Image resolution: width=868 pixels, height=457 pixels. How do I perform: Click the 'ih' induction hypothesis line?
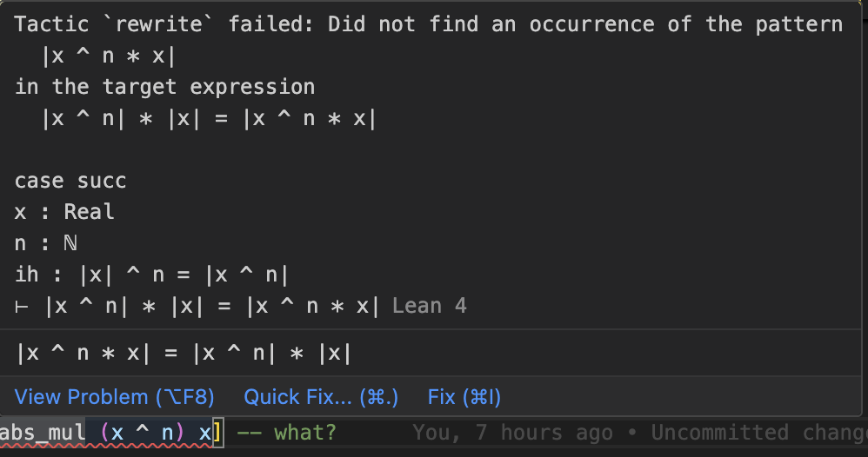pyautogui.click(x=151, y=275)
